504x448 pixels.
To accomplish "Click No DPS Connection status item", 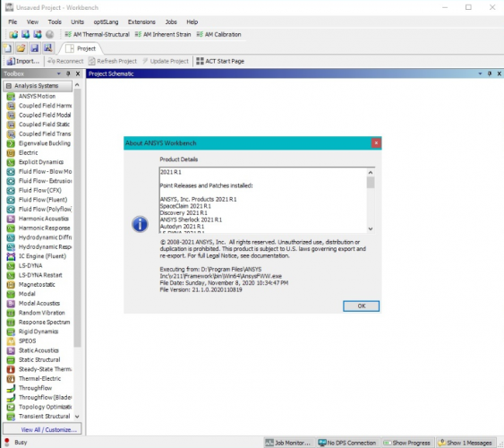I will (x=347, y=443).
